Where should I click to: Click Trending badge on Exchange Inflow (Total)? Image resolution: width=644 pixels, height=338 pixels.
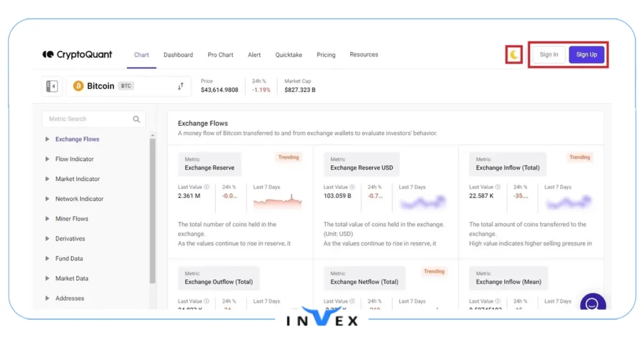point(579,157)
